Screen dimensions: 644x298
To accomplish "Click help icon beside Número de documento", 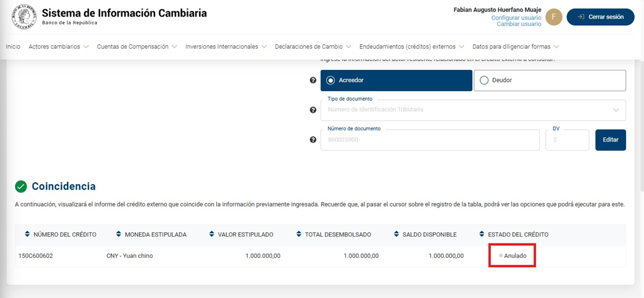I will [313, 140].
